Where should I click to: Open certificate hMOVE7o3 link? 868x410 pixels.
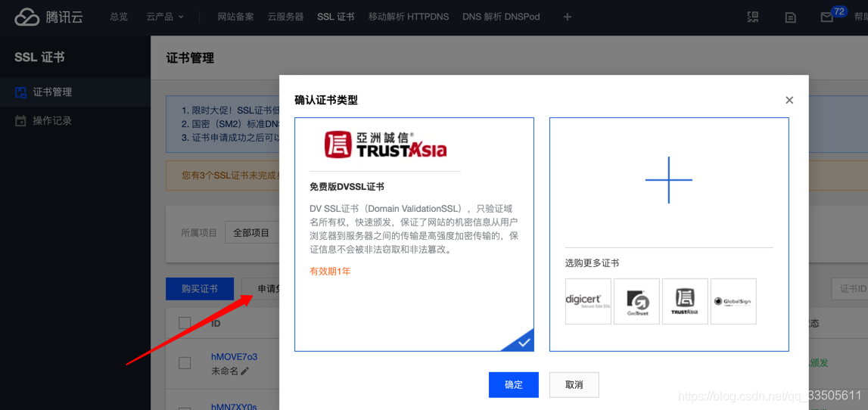[x=234, y=356]
